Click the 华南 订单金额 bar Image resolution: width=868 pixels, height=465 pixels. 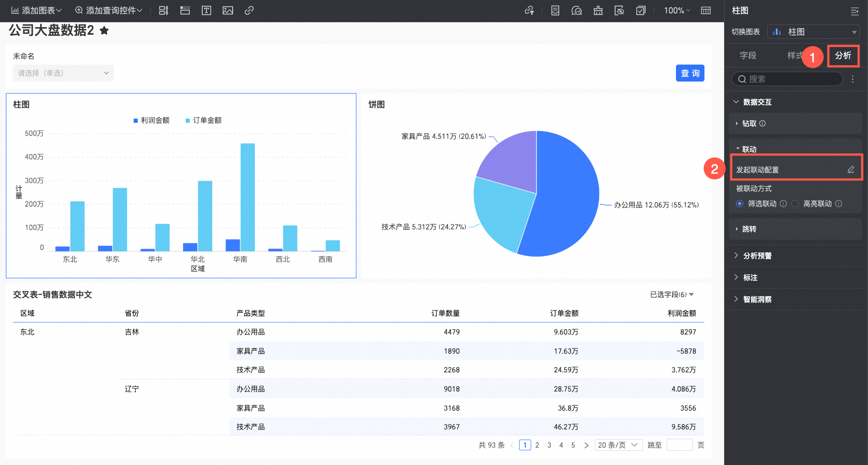click(x=248, y=197)
